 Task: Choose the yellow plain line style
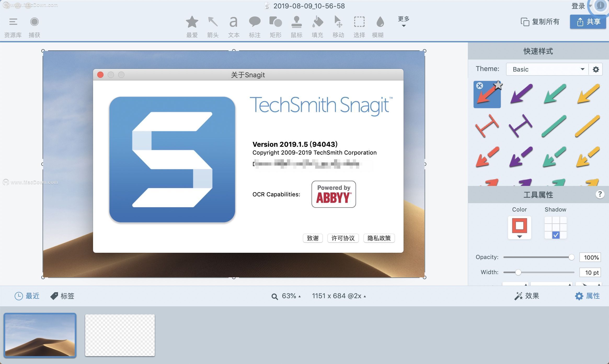coord(588,126)
